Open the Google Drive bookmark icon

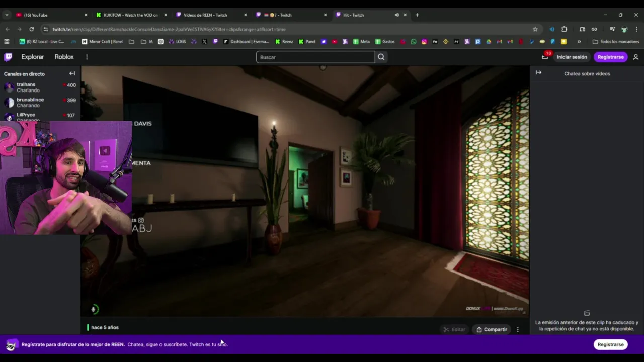click(489, 41)
